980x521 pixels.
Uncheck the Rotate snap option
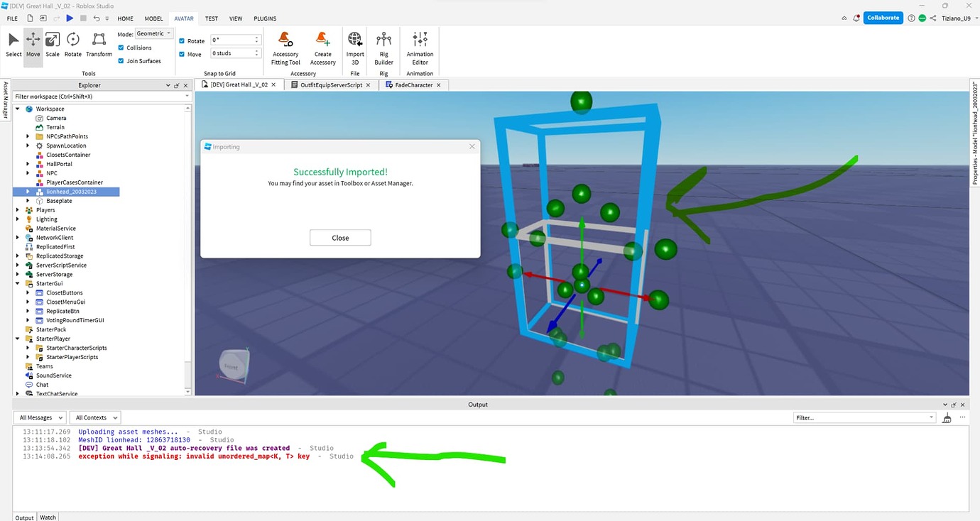[x=180, y=40]
